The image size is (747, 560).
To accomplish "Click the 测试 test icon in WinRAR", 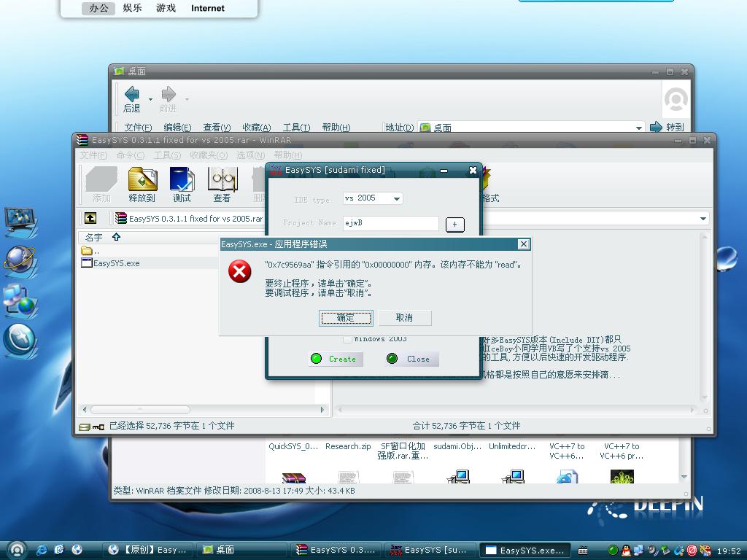I will click(182, 185).
